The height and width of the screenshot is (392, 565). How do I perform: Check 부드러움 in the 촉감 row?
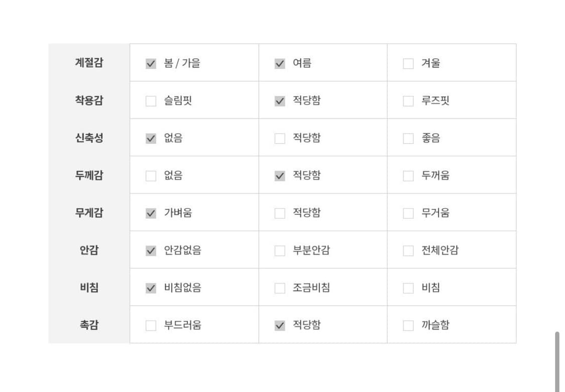151,325
